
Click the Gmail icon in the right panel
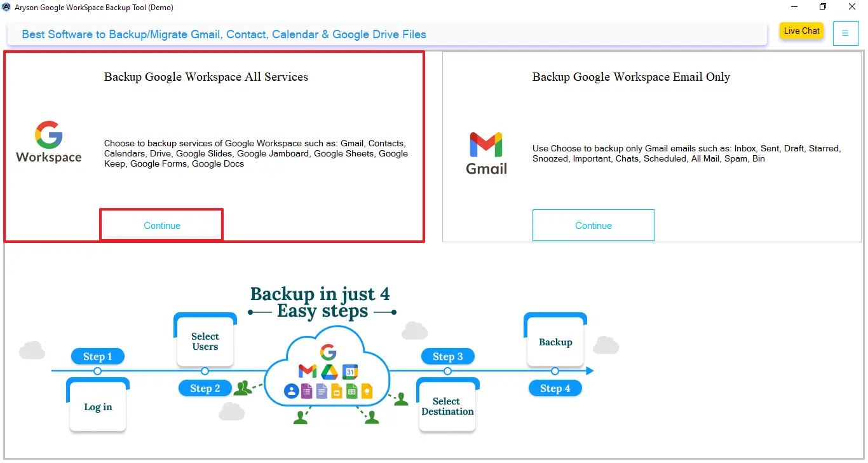(x=485, y=144)
